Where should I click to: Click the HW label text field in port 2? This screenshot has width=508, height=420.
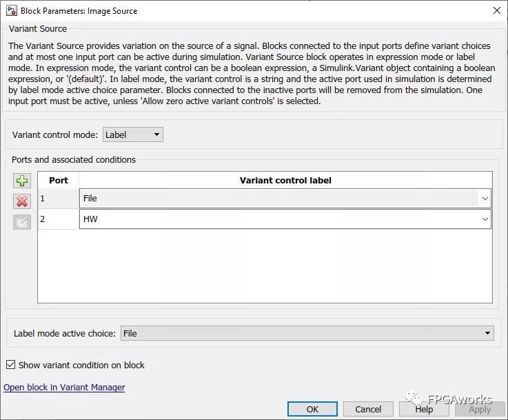[276, 219]
